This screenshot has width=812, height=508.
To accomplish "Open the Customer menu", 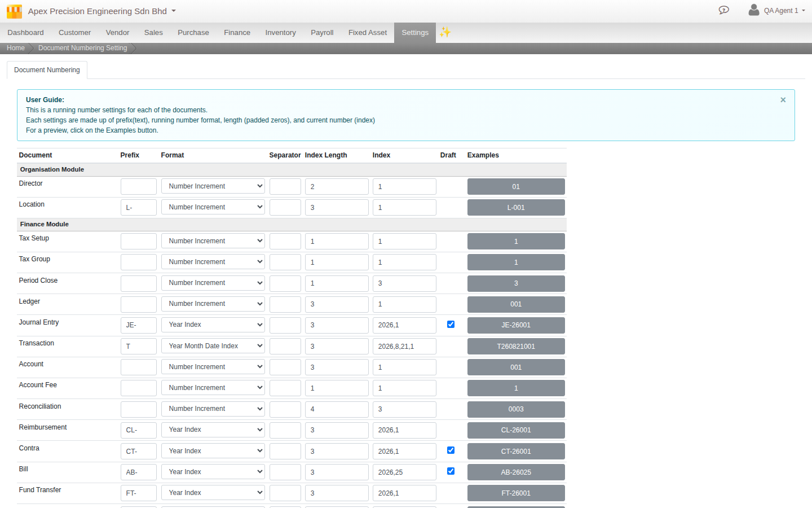I will click(x=74, y=33).
